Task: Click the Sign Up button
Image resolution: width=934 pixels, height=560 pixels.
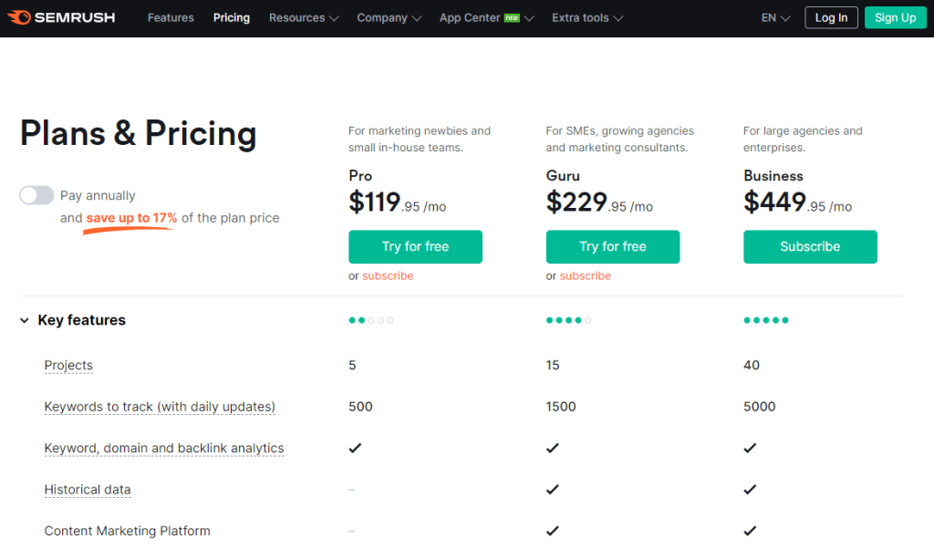Action: (x=896, y=18)
